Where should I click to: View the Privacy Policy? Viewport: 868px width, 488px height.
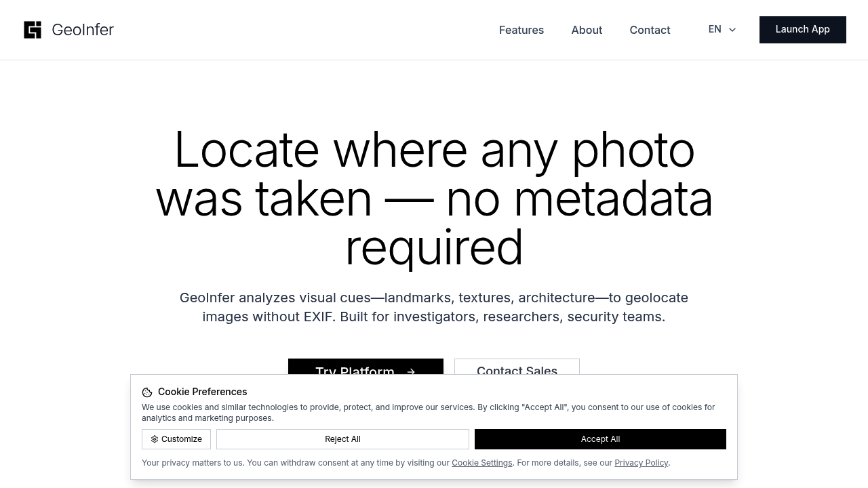pyautogui.click(x=641, y=463)
